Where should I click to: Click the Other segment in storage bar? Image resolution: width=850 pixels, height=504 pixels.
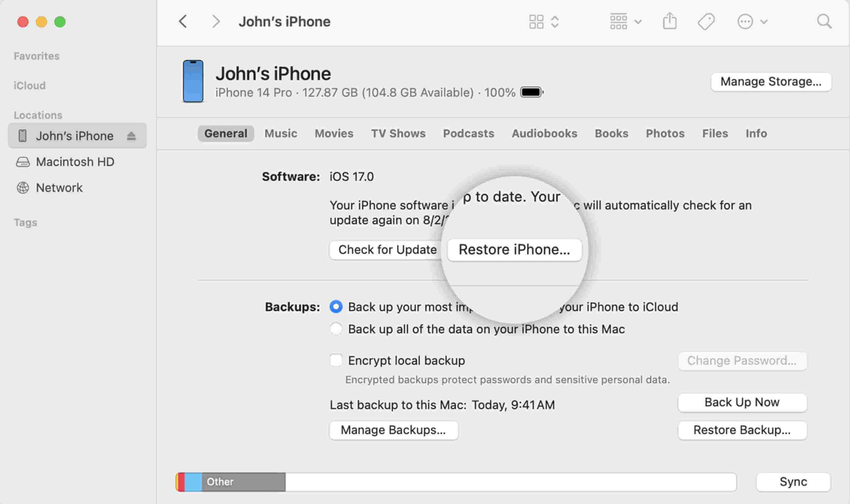pyautogui.click(x=243, y=482)
